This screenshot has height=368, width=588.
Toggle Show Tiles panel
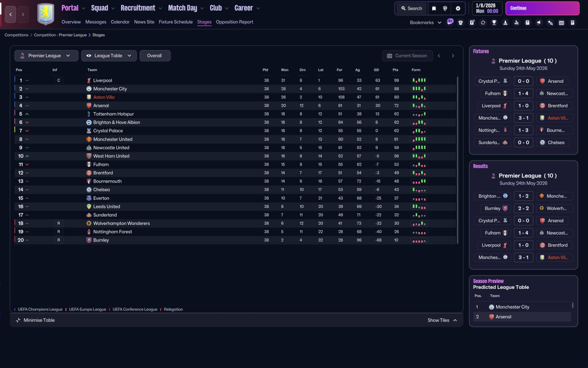coord(442,320)
